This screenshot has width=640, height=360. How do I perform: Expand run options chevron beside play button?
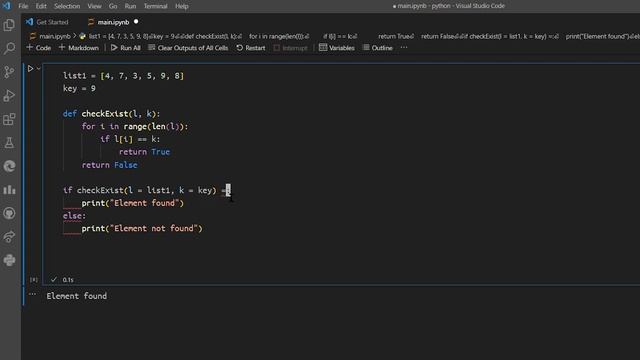39,69
